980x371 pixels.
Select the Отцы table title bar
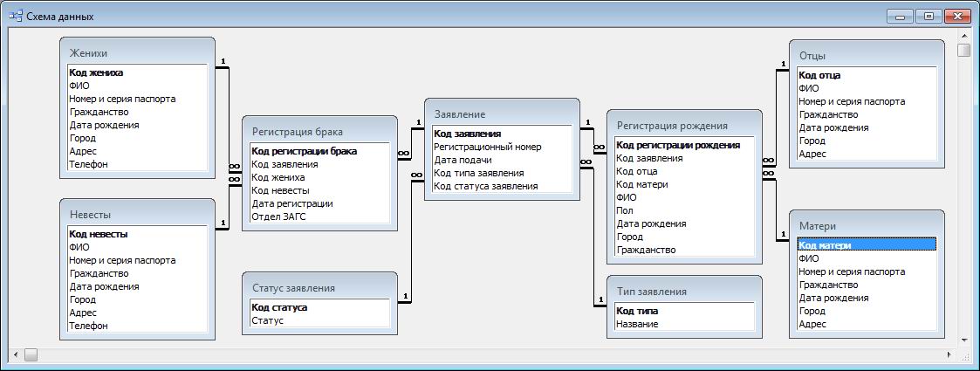pos(866,56)
